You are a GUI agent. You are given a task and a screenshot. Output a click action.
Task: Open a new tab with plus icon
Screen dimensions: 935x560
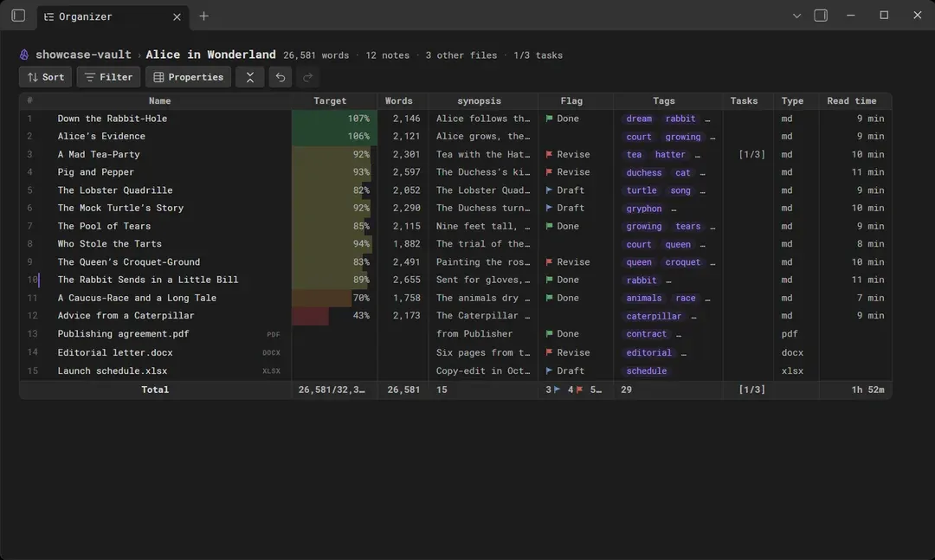204,16
